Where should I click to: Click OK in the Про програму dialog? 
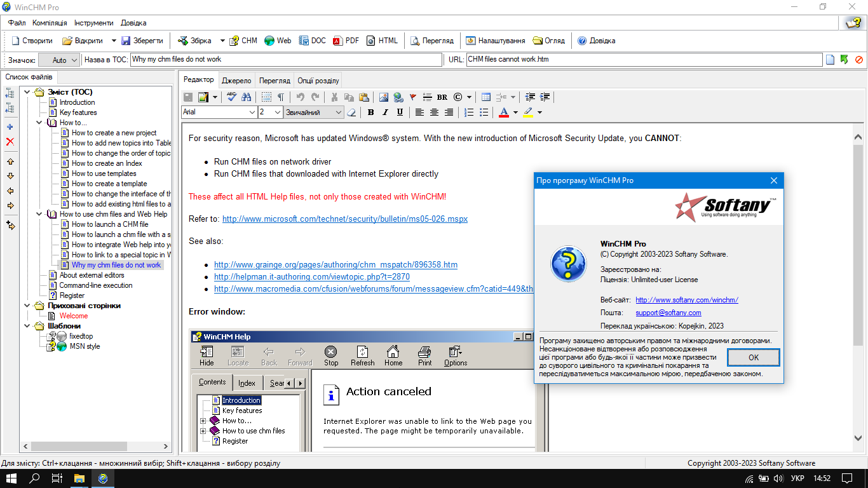(754, 358)
